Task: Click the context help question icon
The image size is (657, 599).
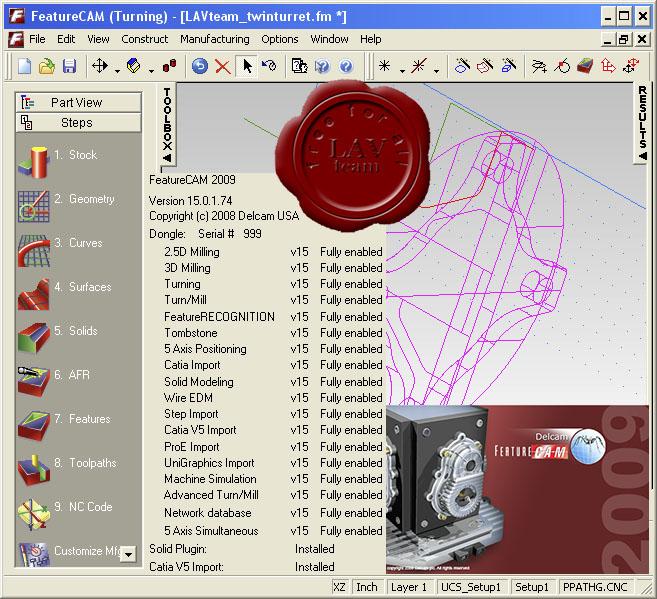Action: pyautogui.click(x=322, y=66)
